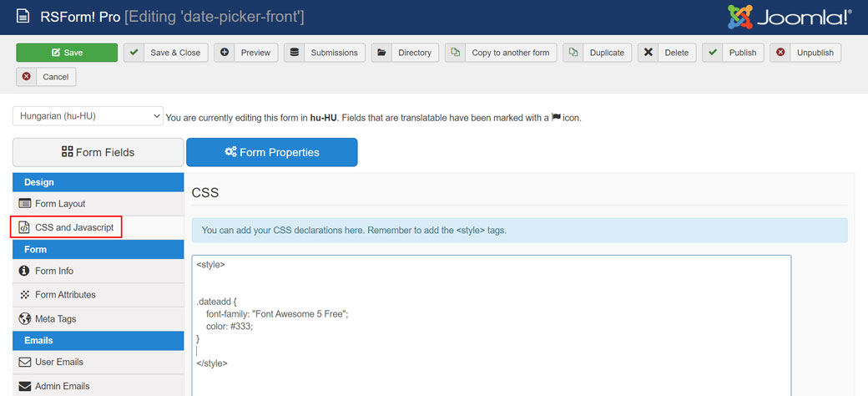Click the Copy to another form icon

click(455, 53)
